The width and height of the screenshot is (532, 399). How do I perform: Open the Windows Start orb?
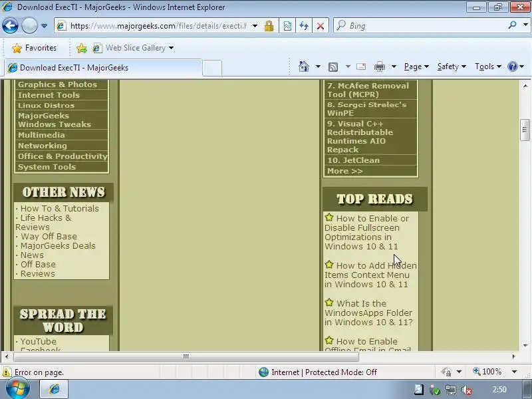(x=17, y=389)
